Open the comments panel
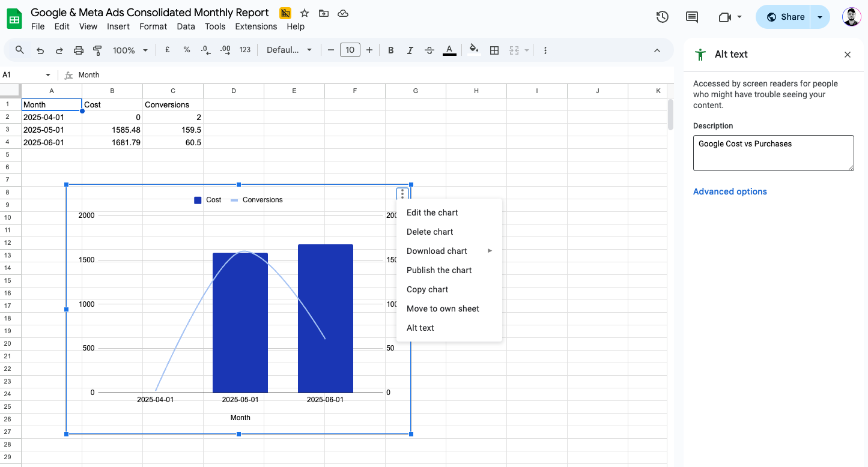The height and width of the screenshot is (467, 868). (692, 17)
